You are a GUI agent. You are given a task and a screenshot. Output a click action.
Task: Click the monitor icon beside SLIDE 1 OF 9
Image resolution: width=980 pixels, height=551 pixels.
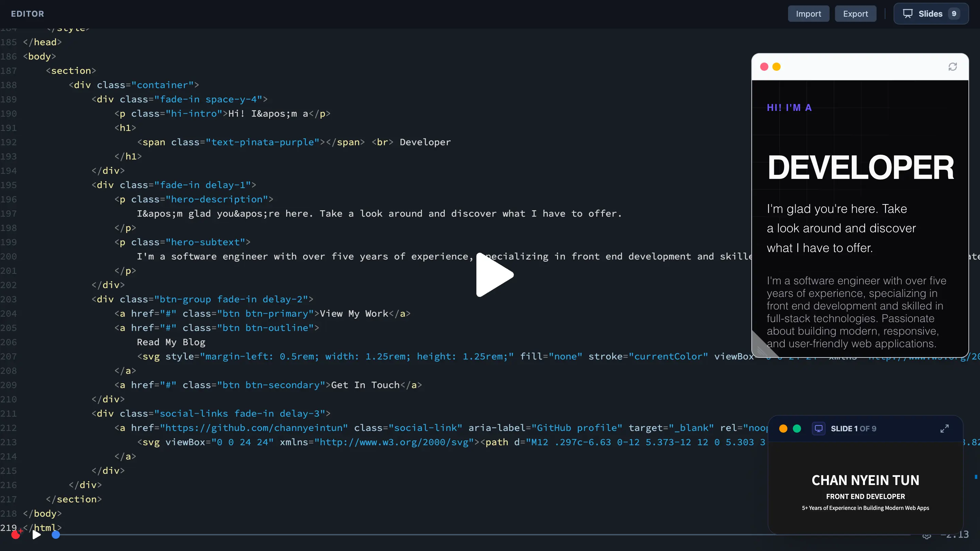pyautogui.click(x=819, y=429)
